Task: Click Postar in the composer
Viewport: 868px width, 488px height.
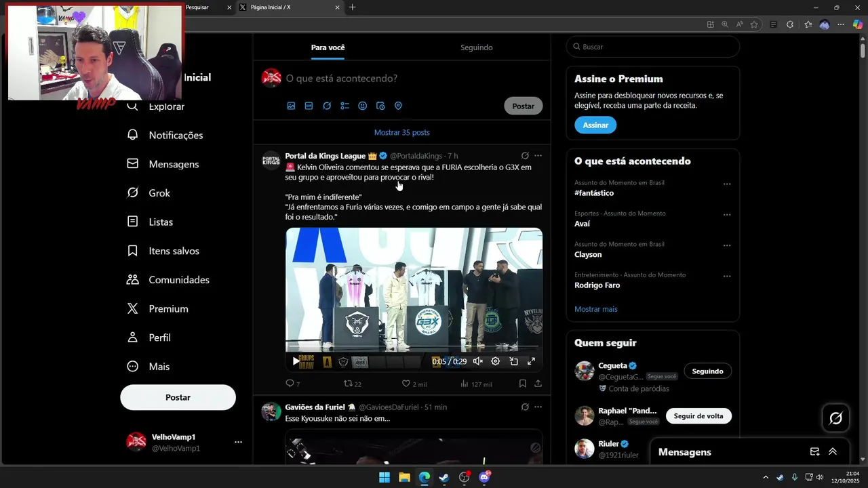Action: pyautogui.click(x=523, y=106)
